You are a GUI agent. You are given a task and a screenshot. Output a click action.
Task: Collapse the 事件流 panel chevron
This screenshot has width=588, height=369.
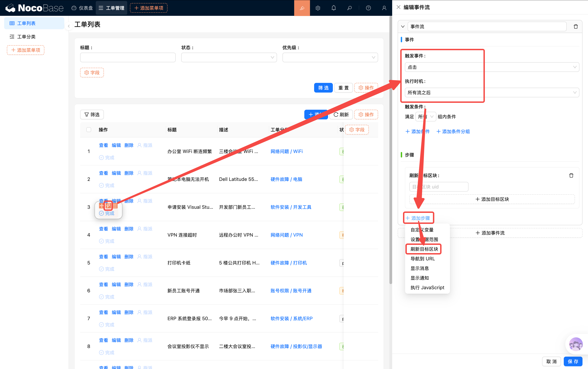[402, 27]
